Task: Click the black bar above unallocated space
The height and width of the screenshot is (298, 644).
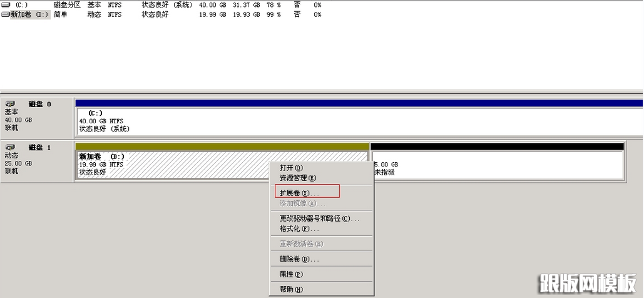Action: click(x=498, y=146)
